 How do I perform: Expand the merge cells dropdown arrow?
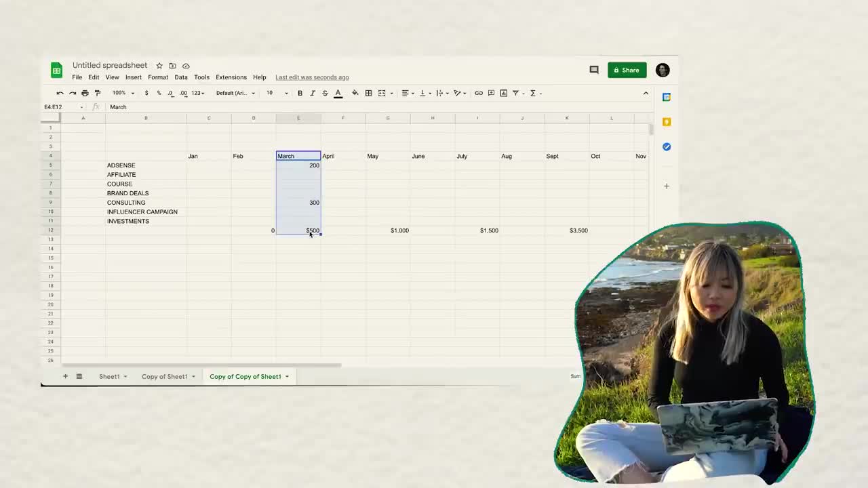pyautogui.click(x=391, y=93)
